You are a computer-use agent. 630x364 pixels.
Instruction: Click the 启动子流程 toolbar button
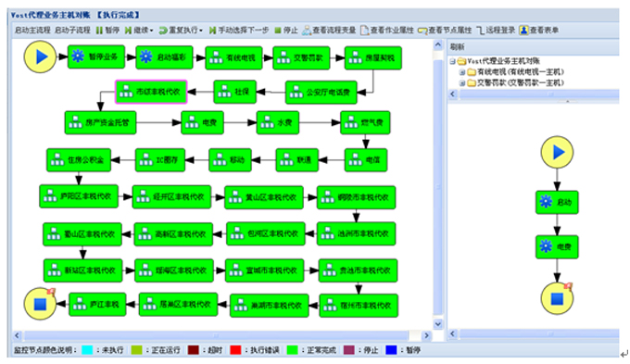click(x=72, y=31)
